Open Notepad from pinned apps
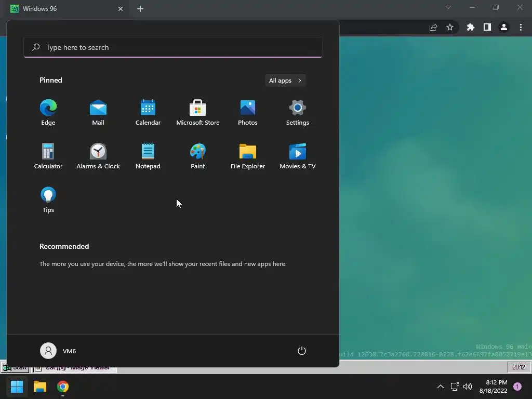Screen dimensions: 532x399 click(x=148, y=156)
